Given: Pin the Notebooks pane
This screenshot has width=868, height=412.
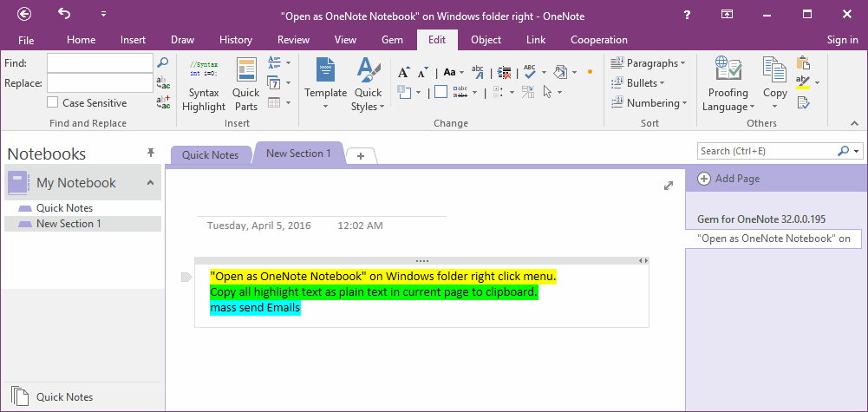Looking at the screenshot, I should [151, 153].
